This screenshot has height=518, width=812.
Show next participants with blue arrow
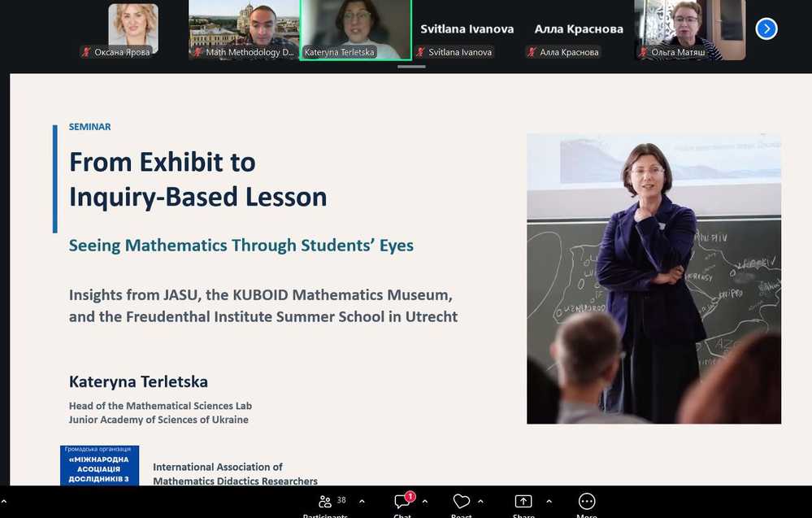click(x=766, y=28)
